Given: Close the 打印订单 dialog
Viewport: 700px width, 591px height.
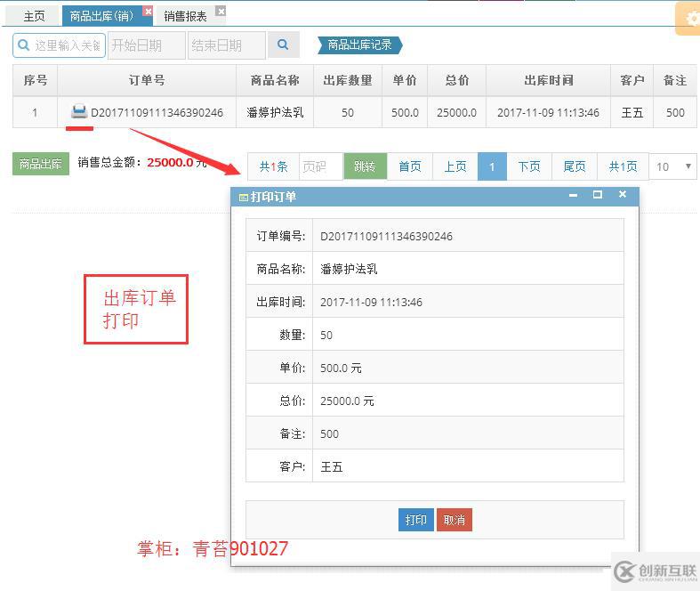Looking at the screenshot, I should point(623,194).
